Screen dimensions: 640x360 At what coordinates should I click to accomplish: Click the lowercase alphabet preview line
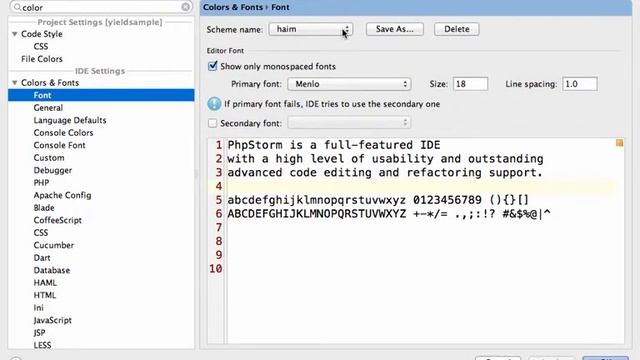click(378, 200)
